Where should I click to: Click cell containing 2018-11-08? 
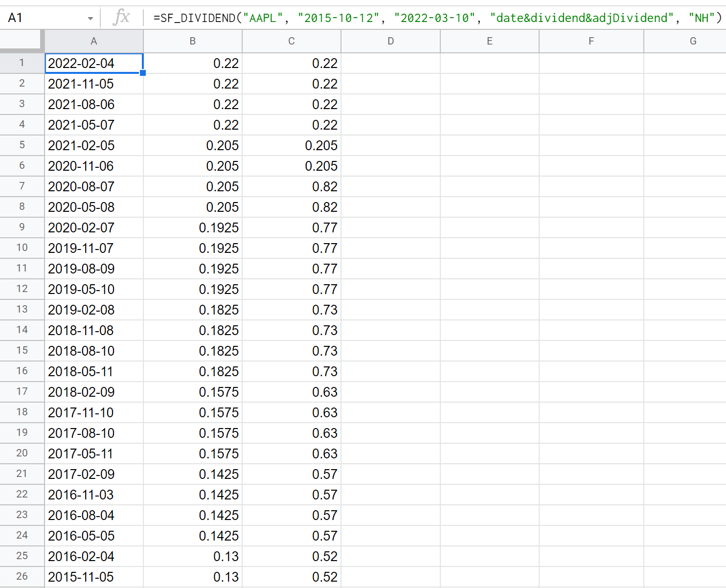94,330
